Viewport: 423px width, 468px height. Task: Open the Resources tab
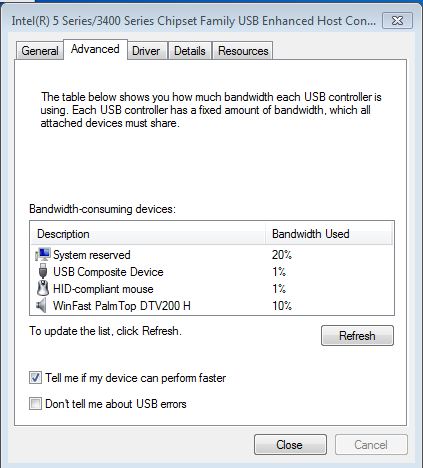click(x=243, y=51)
